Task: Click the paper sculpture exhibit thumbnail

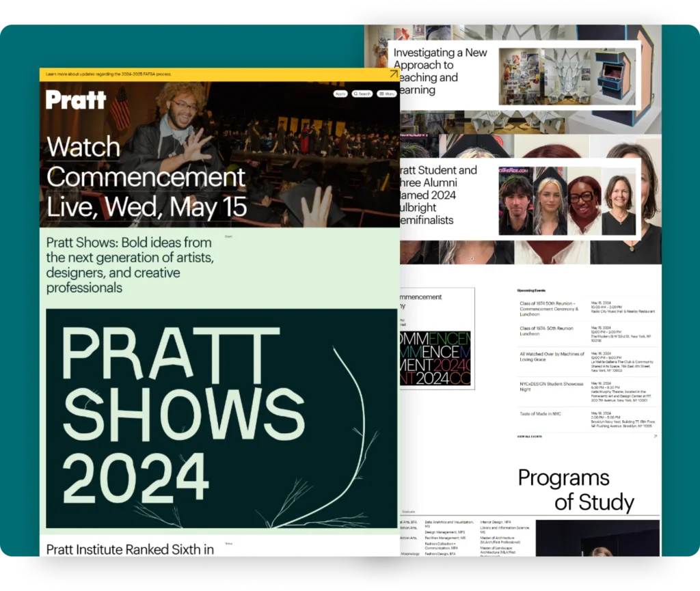Action: tap(567, 76)
